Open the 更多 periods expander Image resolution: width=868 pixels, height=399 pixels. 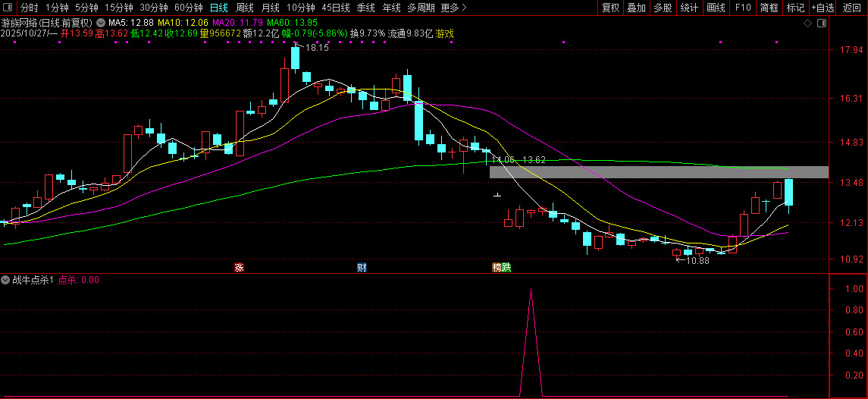453,8
